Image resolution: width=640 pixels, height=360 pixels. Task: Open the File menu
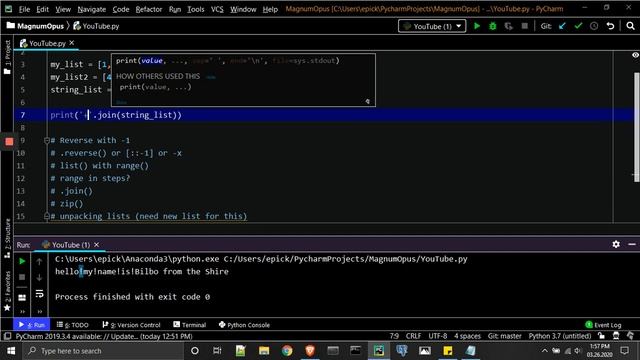[24, 9]
